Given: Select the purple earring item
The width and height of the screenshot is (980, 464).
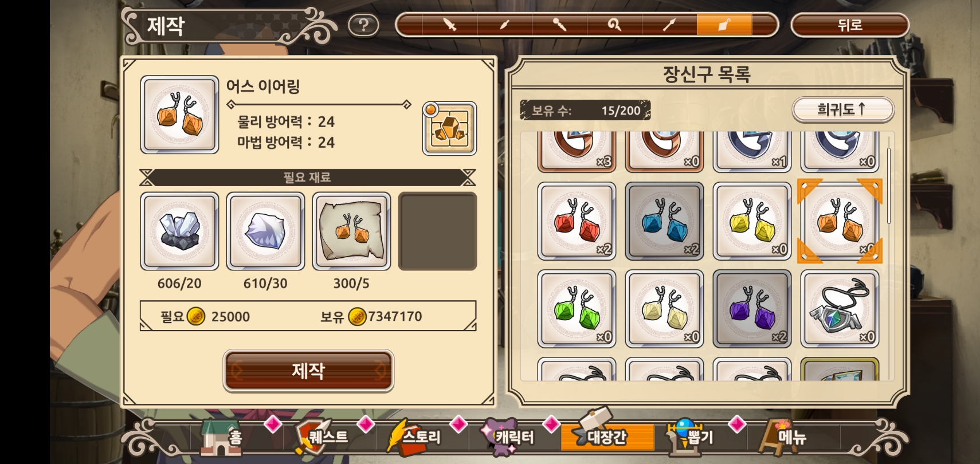Looking at the screenshot, I should (x=752, y=309).
